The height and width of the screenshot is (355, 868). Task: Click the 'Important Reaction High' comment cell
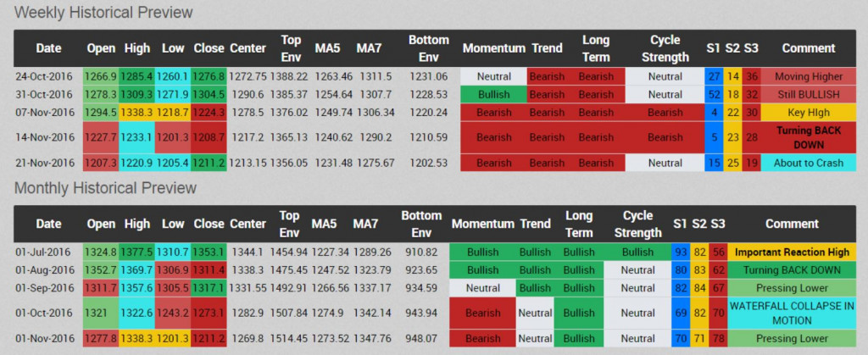791,252
